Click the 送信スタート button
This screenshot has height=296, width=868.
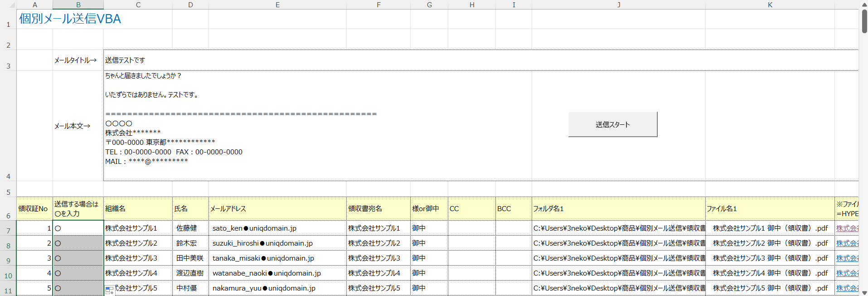tap(612, 124)
